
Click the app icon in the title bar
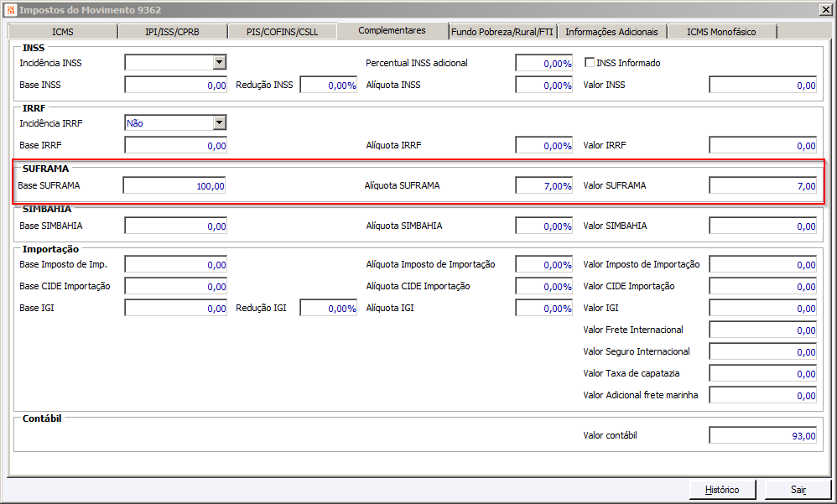coord(11,9)
